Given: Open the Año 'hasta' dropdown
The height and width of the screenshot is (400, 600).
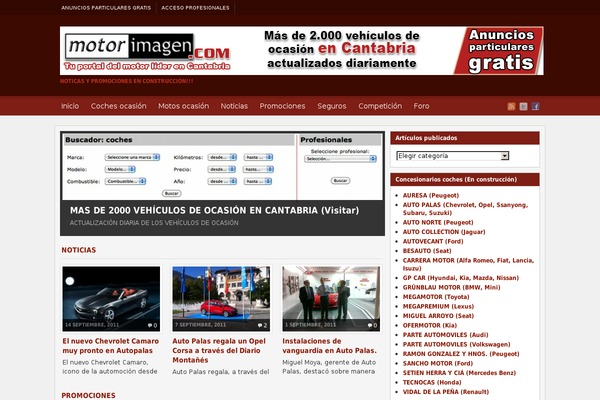Looking at the screenshot, I should click(x=258, y=181).
